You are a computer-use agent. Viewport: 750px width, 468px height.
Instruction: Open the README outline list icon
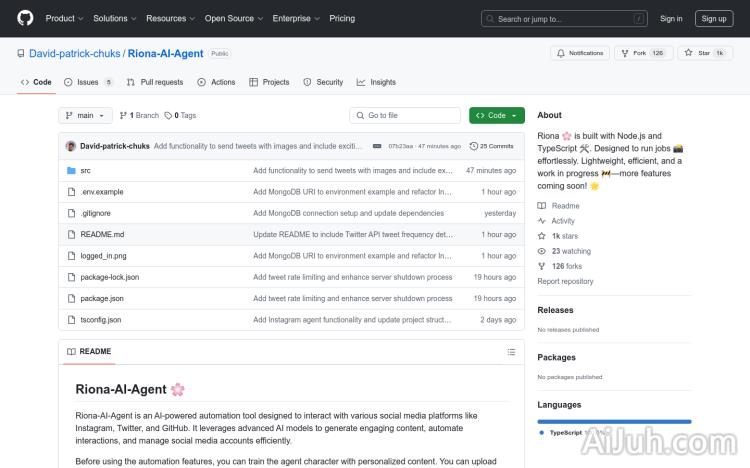pos(511,351)
